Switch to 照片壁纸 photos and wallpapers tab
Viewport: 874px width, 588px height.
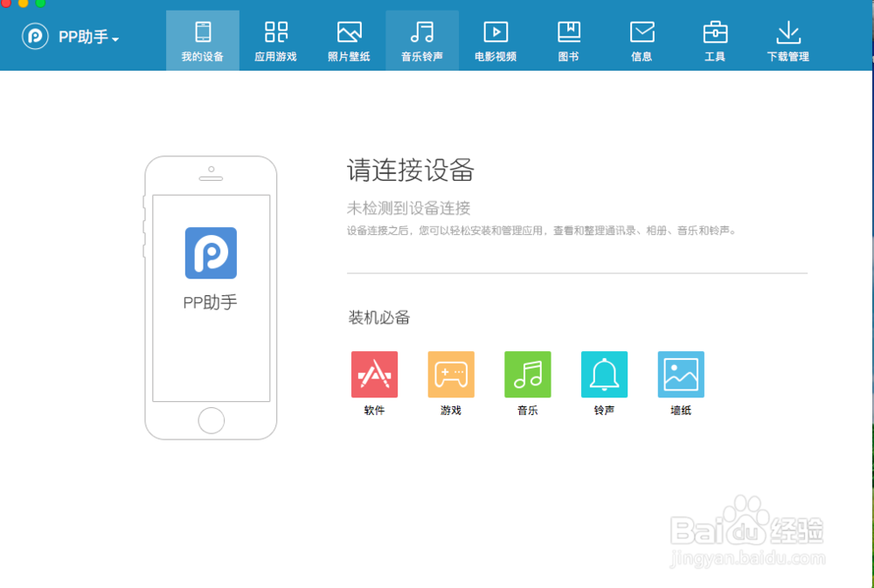pyautogui.click(x=349, y=41)
